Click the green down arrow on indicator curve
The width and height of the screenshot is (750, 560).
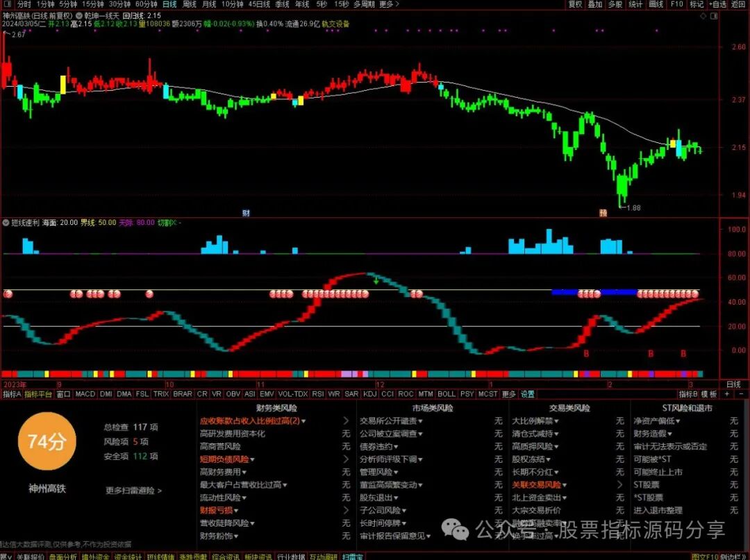coord(376,280)
